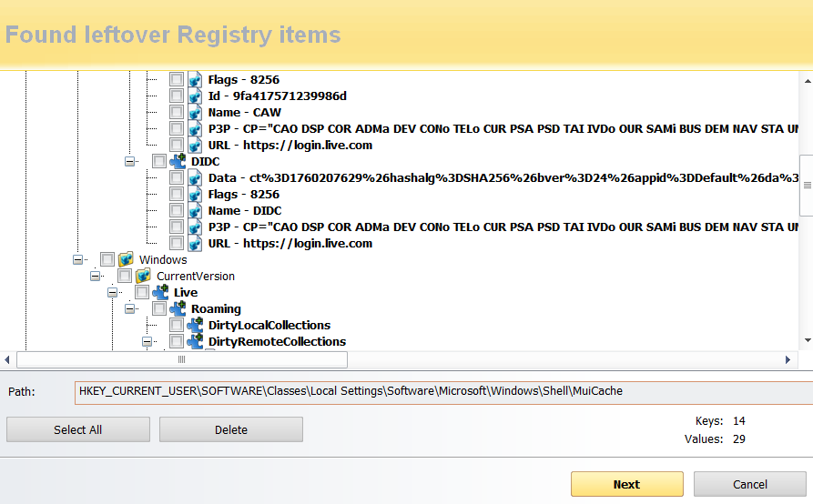Tick the Roaming key checkbox
Viewport: 813px width, 504px height.
159,308
